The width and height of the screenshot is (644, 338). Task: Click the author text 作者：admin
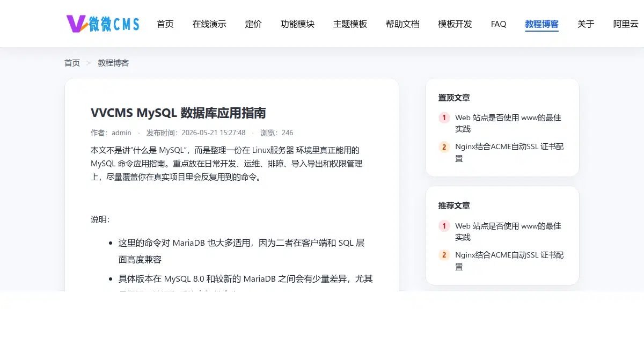coord(111,133)
